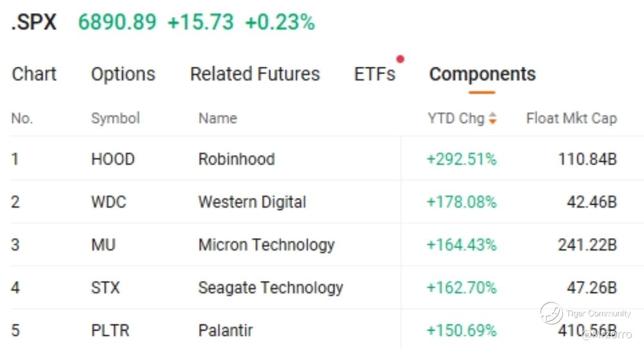Click the Name column header
Image resolution: width=644 pixels, height=349 pixels.
(x=217, y=119)
